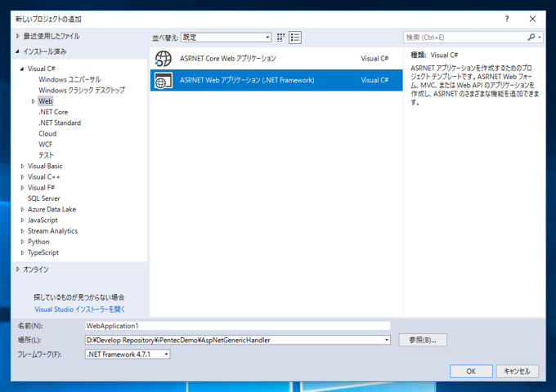This screenshot has width=556, height=392.
Task: Expand the Visual Basic node
Action: click(x=22, y=166)
